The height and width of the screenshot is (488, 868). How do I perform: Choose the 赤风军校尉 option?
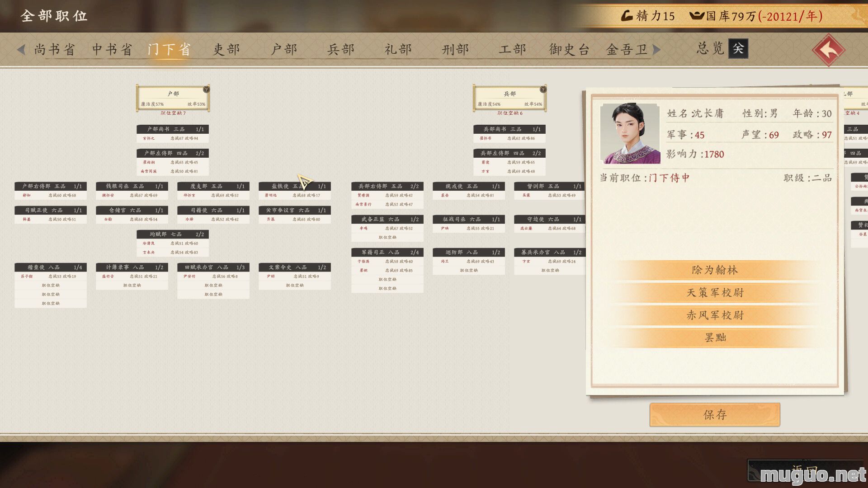pyautogui.click(x=715, y=315)
